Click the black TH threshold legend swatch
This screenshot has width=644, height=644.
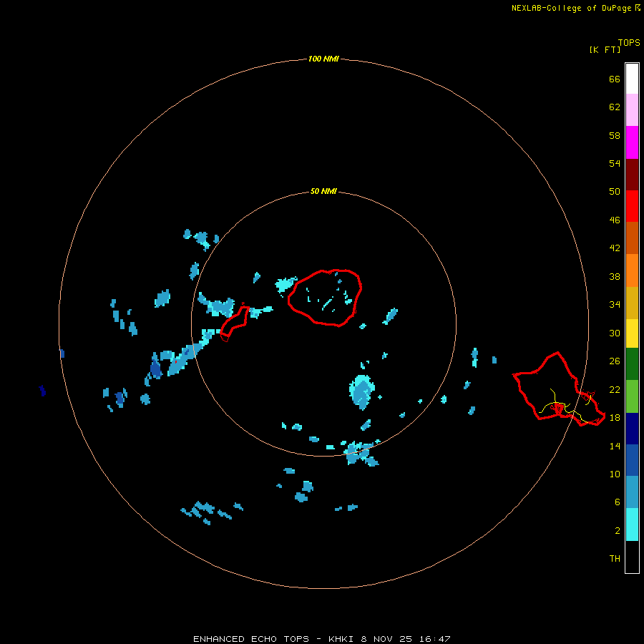tap(632, 557)
